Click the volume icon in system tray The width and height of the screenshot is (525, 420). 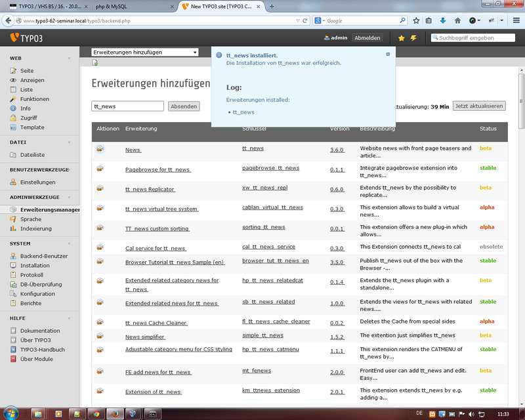click(471, 414)
